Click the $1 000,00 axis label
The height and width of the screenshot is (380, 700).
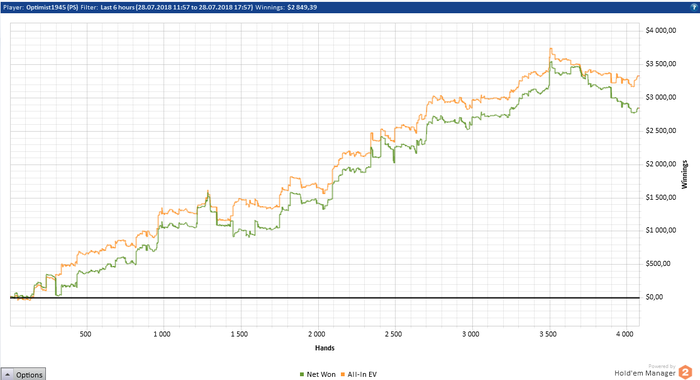[661, 230]
